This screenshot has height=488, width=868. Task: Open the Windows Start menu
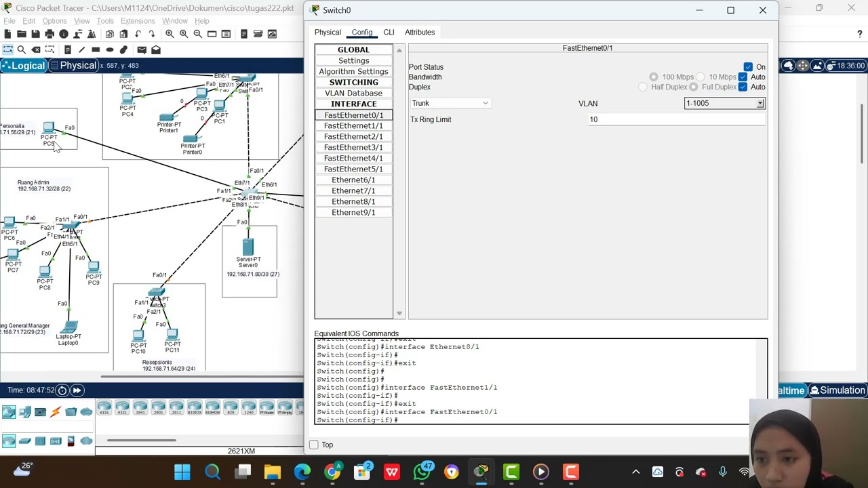coord(182,472)
